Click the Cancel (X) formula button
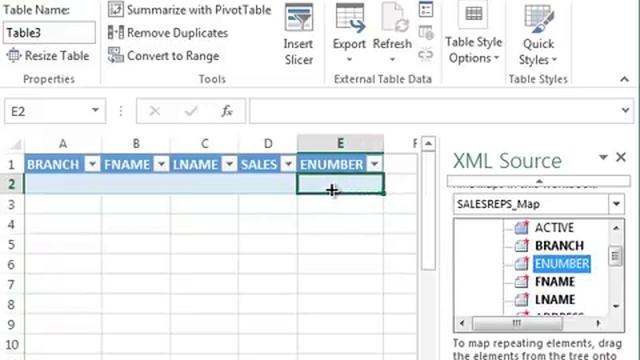Image resolution: width=640 pixels, height=360 pixels. [x=155, y=111]
